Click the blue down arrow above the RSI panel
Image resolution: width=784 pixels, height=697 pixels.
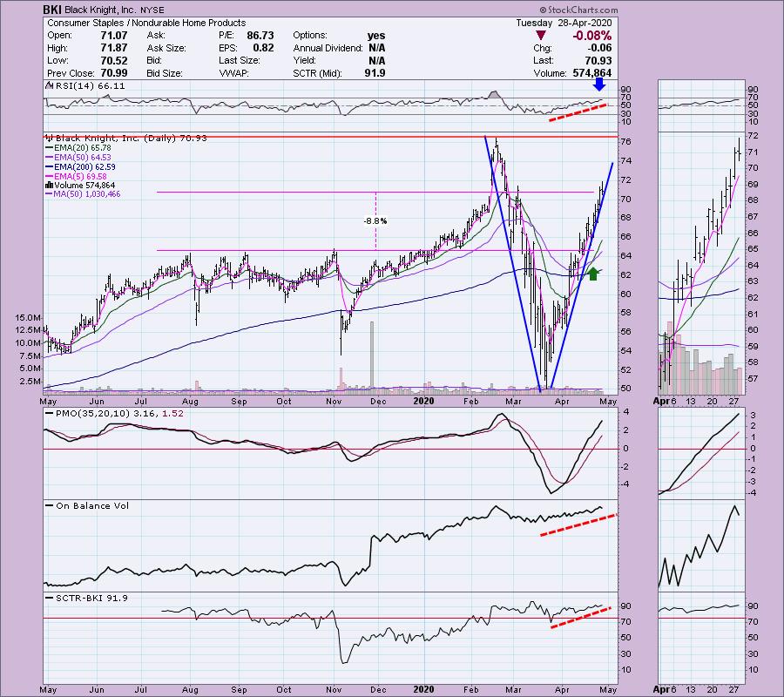[599, 85]
